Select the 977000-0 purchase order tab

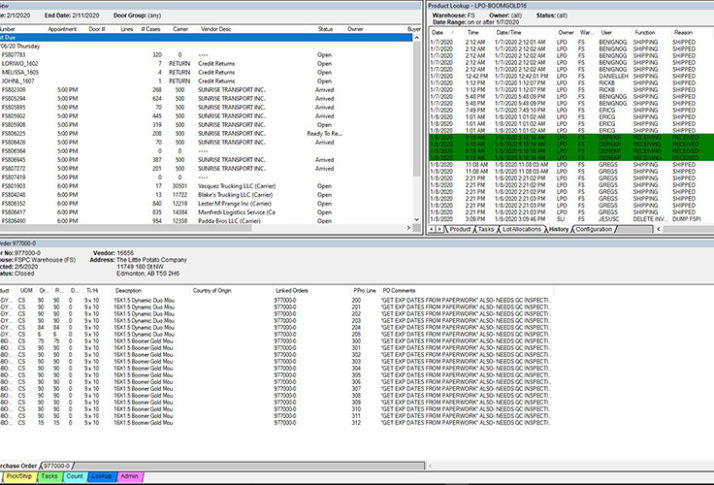[x=57, y=465]
